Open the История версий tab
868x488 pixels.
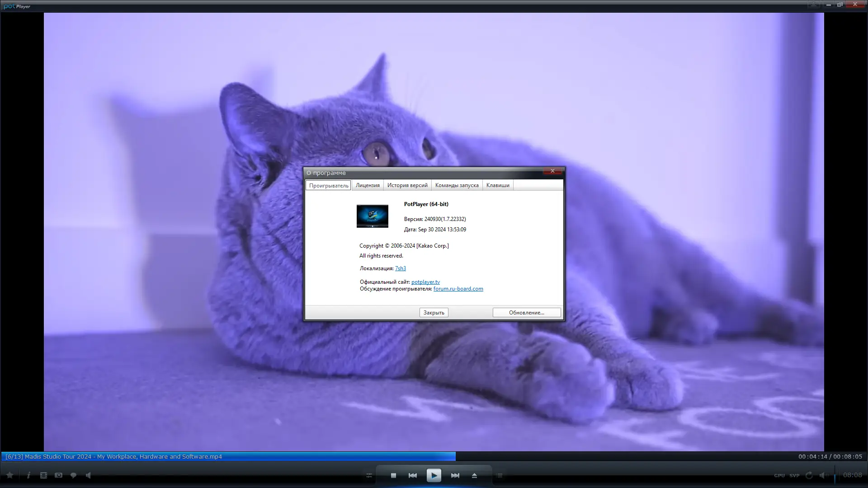pos(407,185)
